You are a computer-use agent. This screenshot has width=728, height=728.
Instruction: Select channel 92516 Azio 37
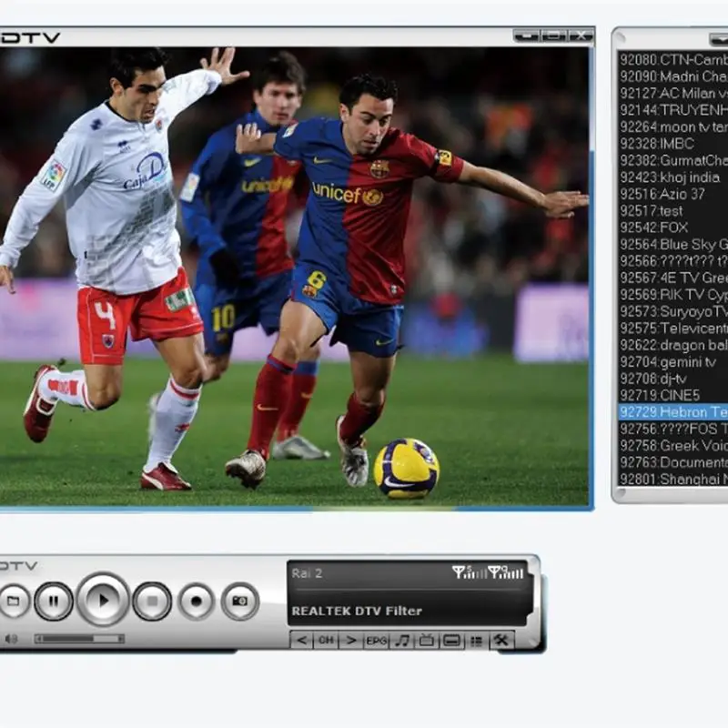pos(673,194)
